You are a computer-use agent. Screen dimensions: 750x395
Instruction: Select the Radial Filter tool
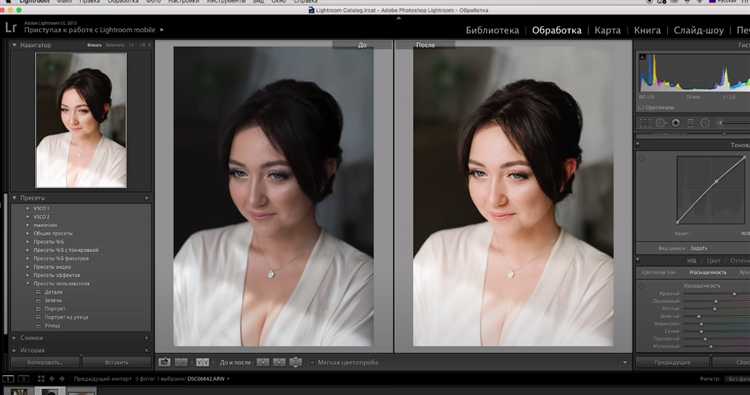[x=705, y=123]
